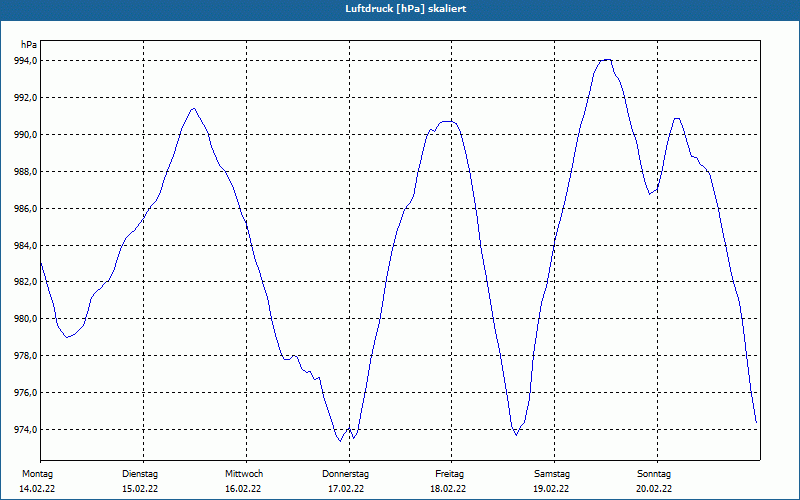
Task: Click the 15.02.22 date label
Action: click(140, 489)
